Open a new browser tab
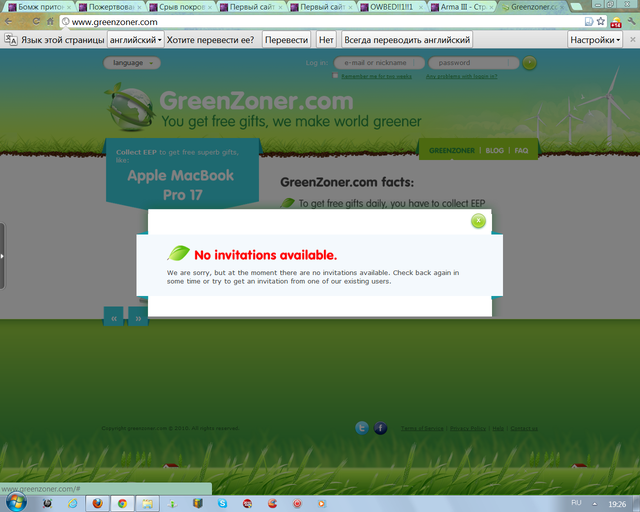Viewport: 640px width, 512px height. tap(576, 6)
